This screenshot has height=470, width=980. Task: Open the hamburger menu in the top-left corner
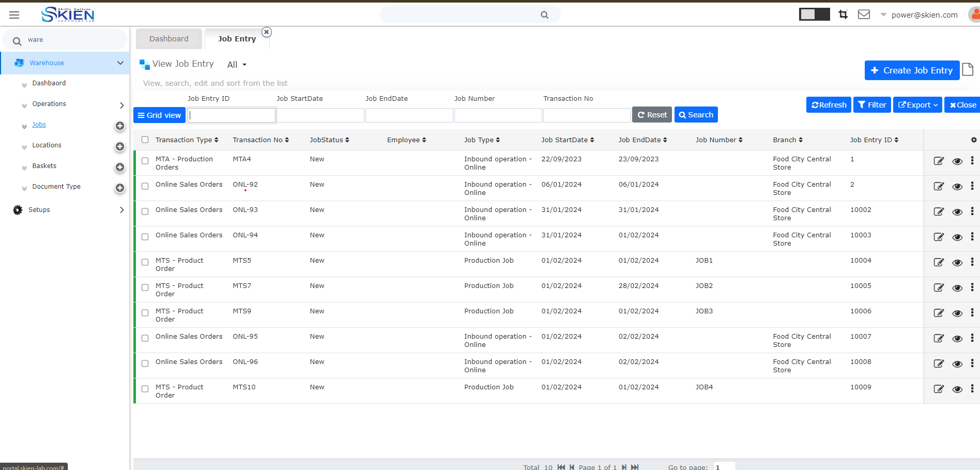tap(14, 14)
